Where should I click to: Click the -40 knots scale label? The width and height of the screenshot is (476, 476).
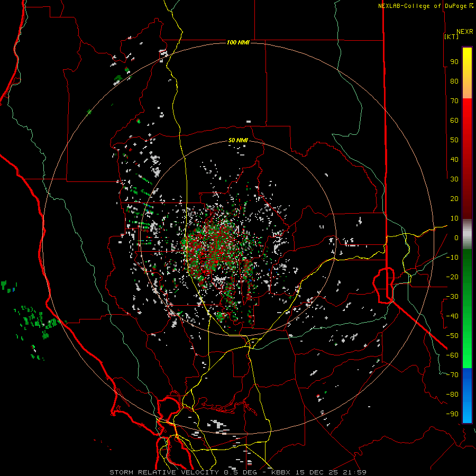pyautogui.click(x=452, y=316)
